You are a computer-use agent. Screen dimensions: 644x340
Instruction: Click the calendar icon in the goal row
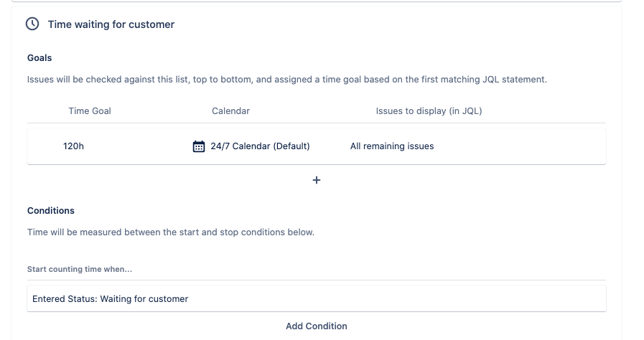(x=199, y=146)
